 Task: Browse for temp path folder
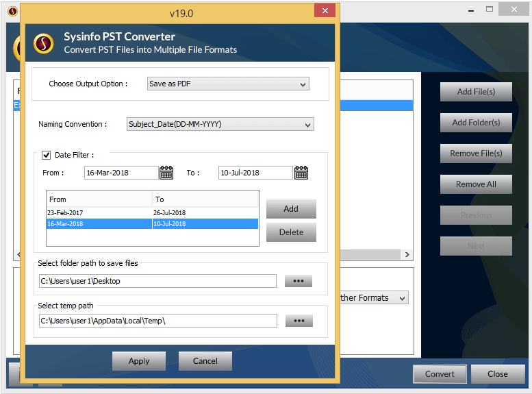[299, 321]
